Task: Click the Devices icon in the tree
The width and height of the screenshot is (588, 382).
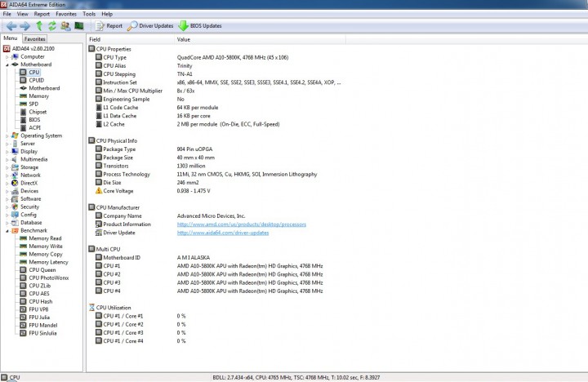Action: (15, 191)
